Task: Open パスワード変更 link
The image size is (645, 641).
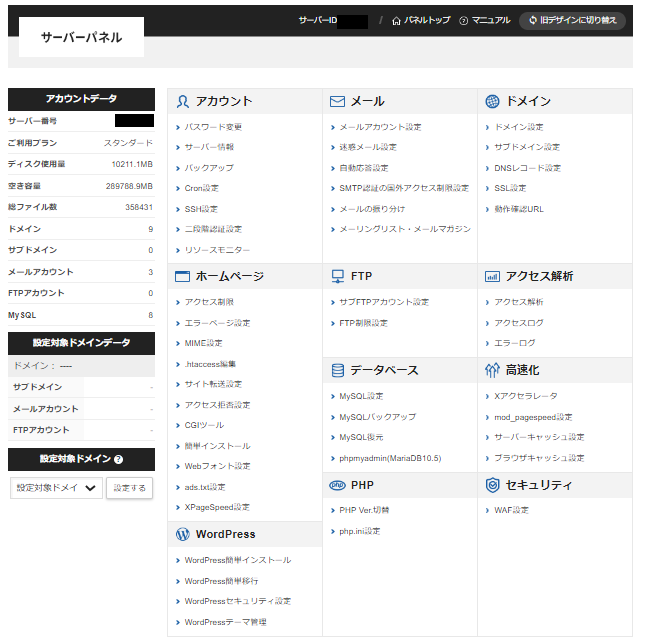Action: (213, 127)
